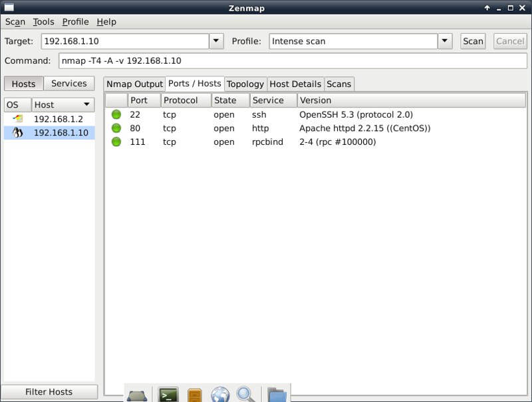
Task: Select the Linux penguin icon for host 192.168.1.10
Action: (18, 133)
